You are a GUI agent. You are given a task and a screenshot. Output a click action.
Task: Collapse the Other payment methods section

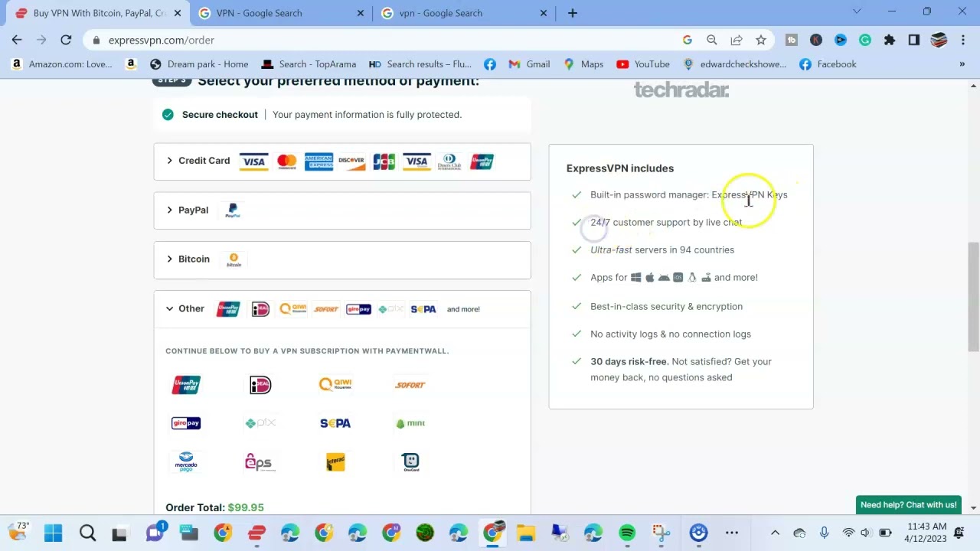coord(342,309)
